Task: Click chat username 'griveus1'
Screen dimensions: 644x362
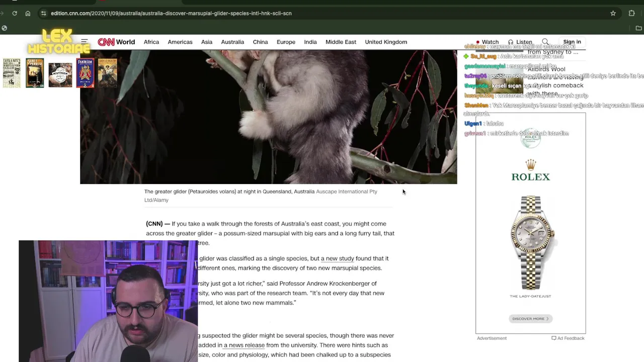Action: tap(475, 134)
